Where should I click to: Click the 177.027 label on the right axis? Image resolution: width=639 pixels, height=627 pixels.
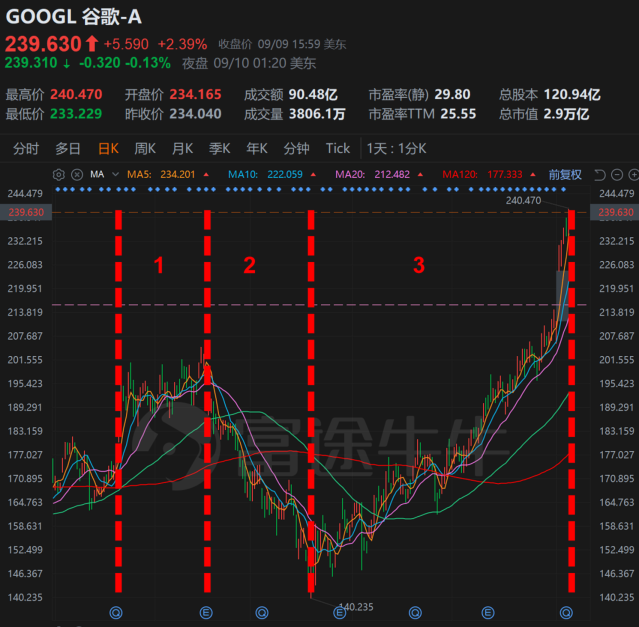(x=617, y=455)
